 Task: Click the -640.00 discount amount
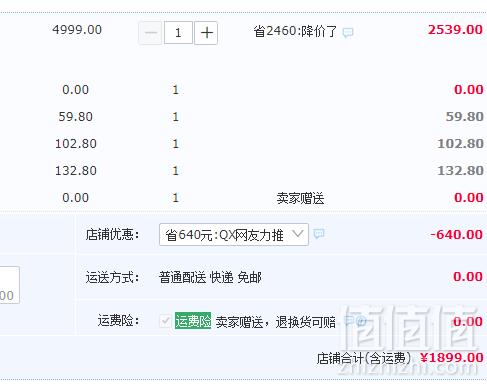tap(456, 235)
